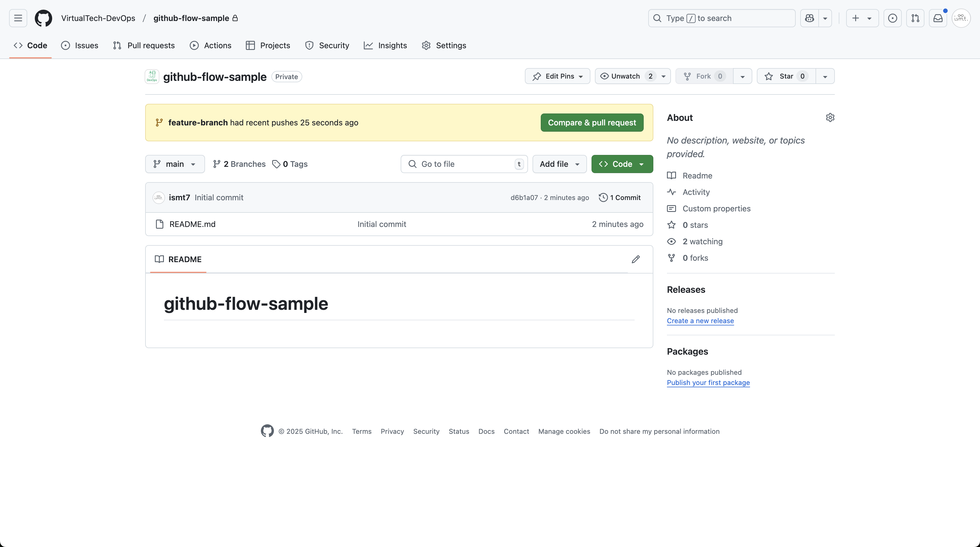Go to GitHub home via Octocat logo
Screen dimensions: 980x547
(43, 18)
